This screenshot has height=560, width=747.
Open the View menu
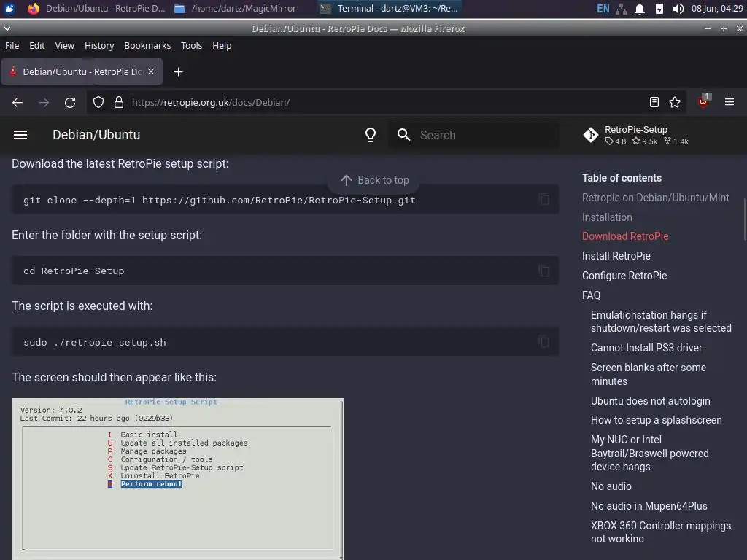click(x=64, y=46)
